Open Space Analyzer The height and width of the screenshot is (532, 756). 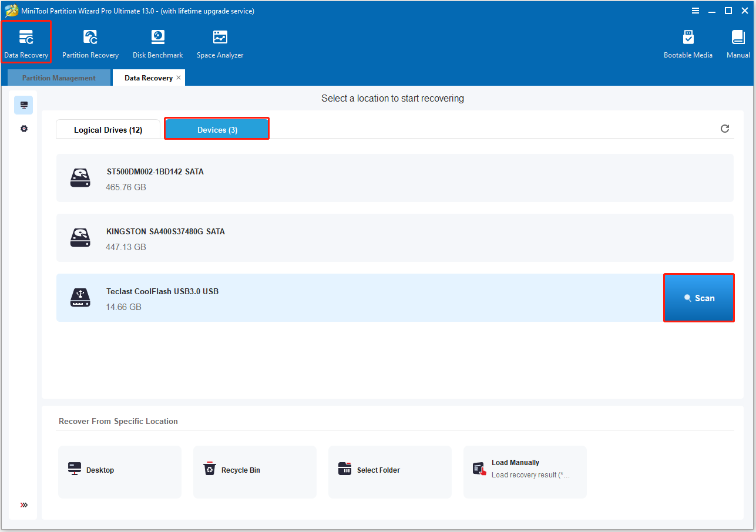tap(220, 41)
